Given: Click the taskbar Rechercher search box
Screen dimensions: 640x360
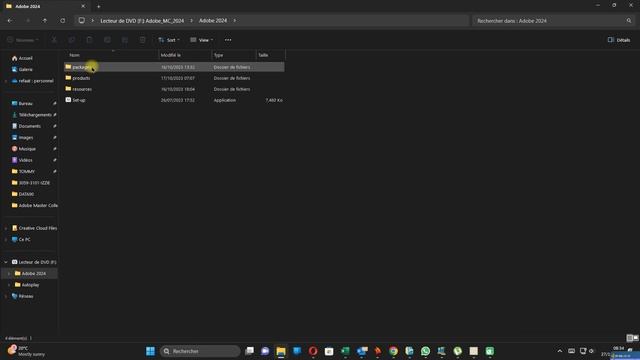Looking at the screenshot, I should (200, 351).
